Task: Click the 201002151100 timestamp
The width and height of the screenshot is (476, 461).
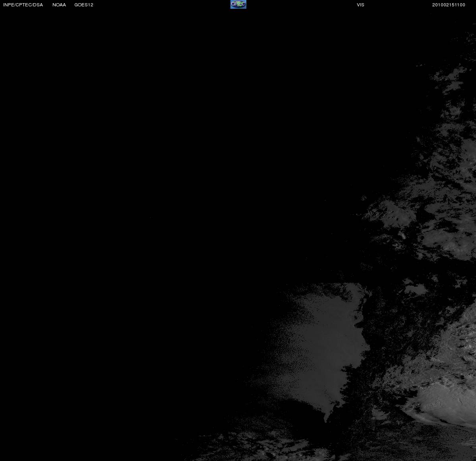Action: pyautogui.click(x=449, y=5)
